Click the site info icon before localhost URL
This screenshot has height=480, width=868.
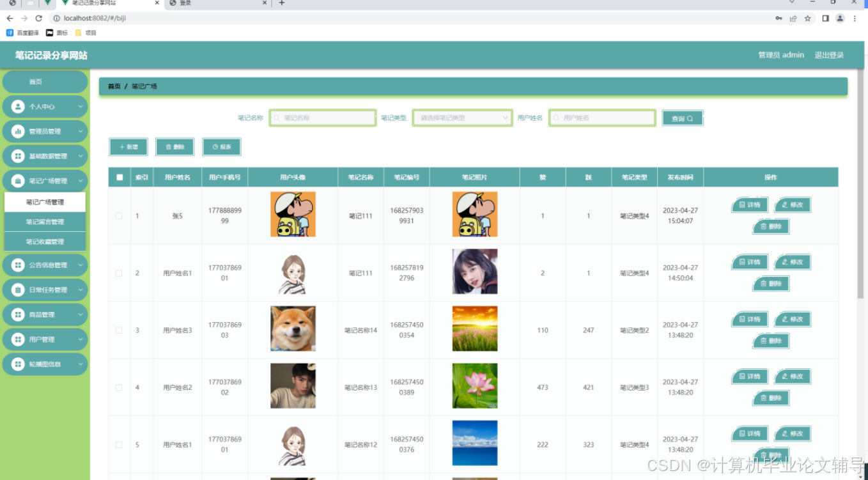tap(56, 19)
